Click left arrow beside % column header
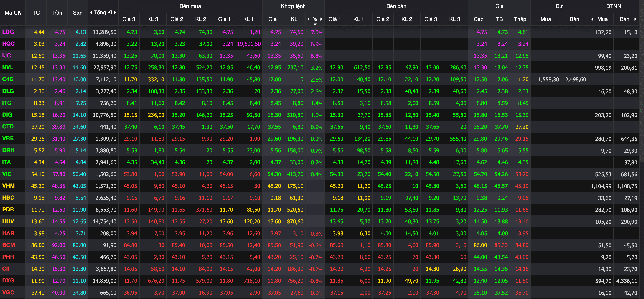 [x=309, y=19]
